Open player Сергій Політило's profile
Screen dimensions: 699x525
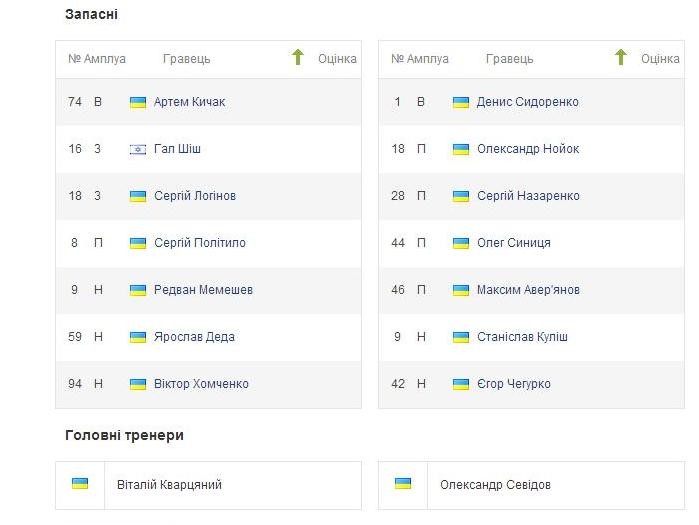click(x=200, y=243)
